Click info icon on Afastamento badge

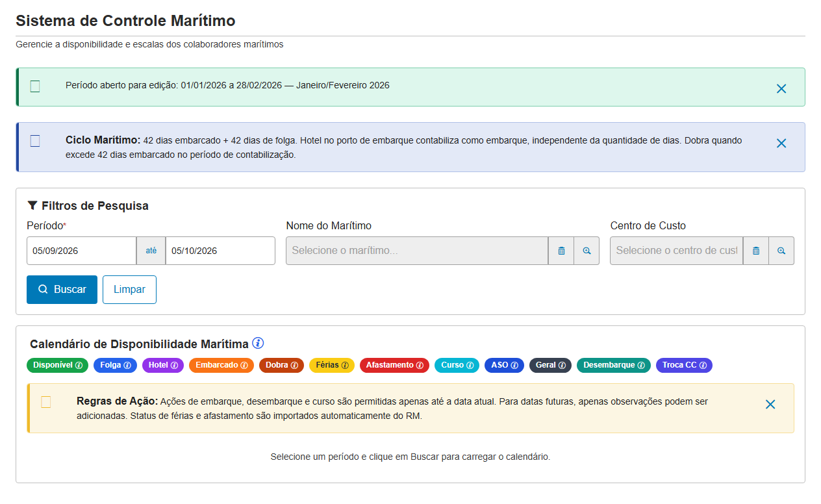[x=420, y=366]
